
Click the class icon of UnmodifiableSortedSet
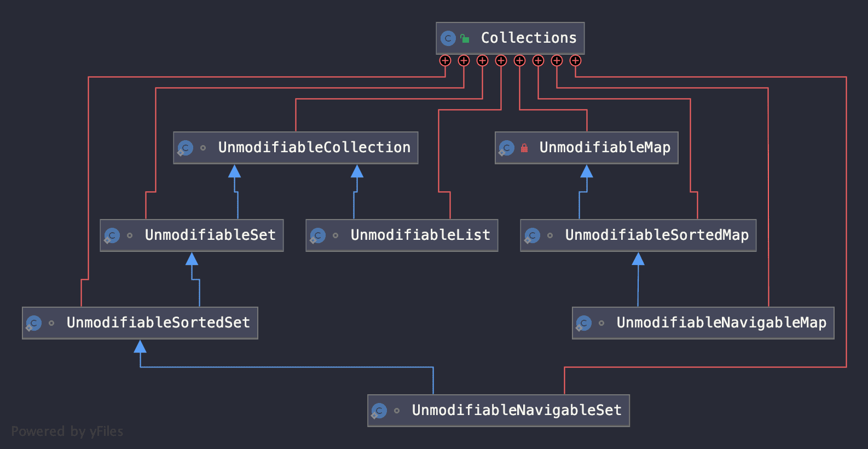[x=34, y=323]
